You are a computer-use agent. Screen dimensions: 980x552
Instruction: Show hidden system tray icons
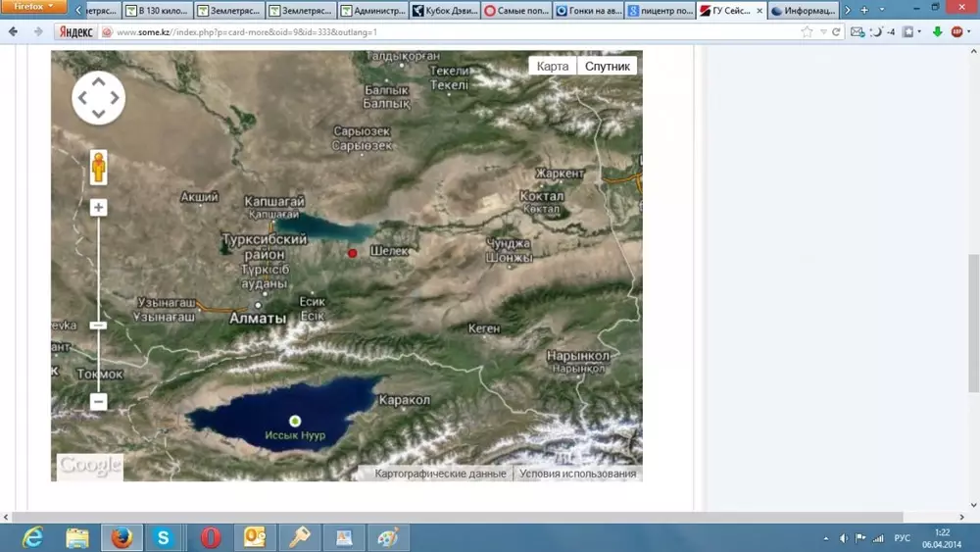pos(826,538)
